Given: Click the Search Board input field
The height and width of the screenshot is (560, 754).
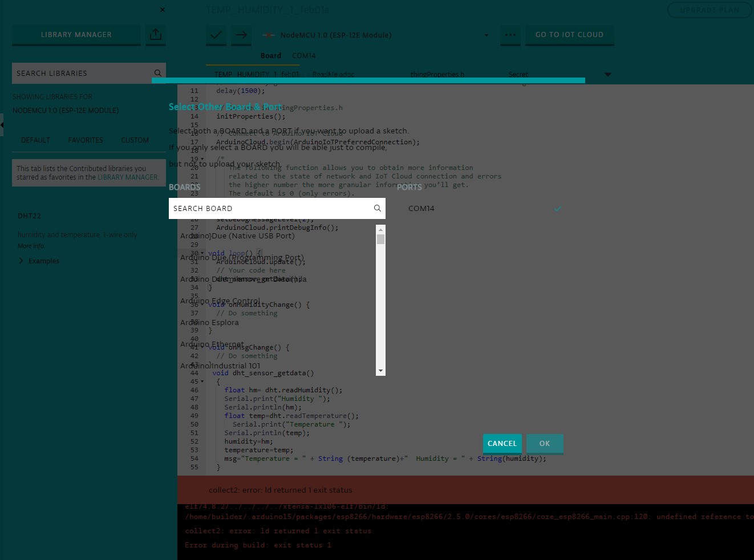Looking at the screenshot, I should coord(271,208).
